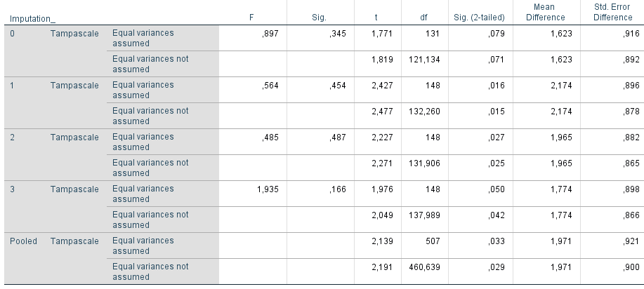This screenshot has width=644, height=289.
Task: Click the pooled df value 507
Action: (x=432, y=241)
